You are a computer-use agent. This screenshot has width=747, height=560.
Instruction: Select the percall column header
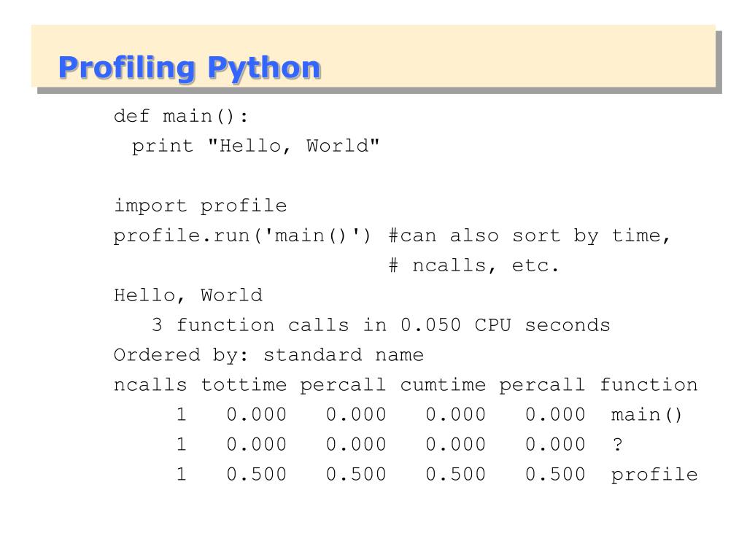point(344,385)
